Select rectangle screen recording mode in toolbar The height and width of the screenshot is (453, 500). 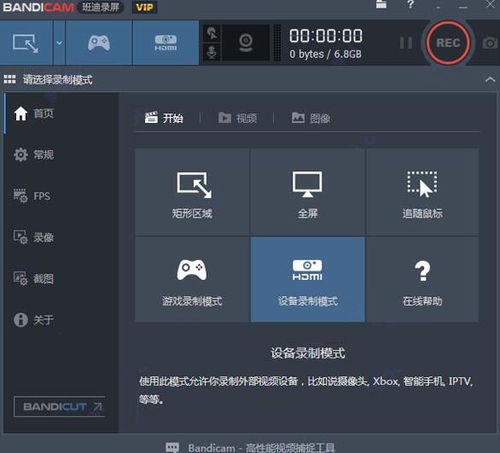click(26, 43)
